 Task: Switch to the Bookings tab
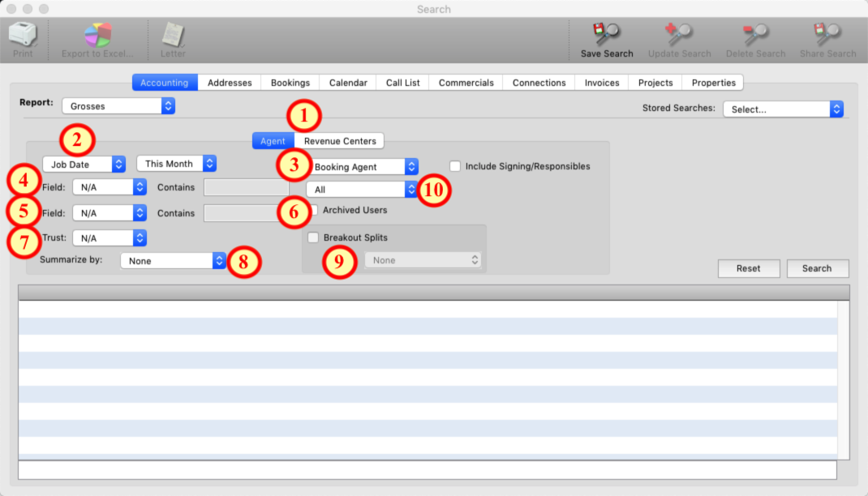point(290,83)
